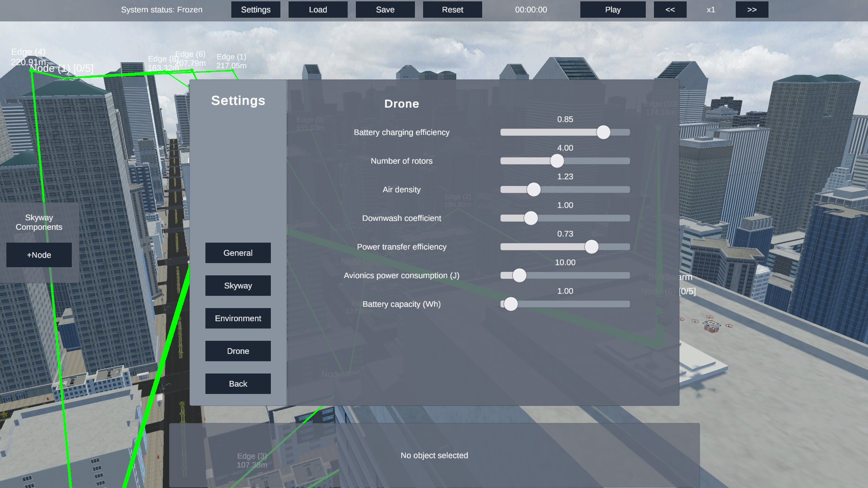
Task: Click the Edge (6) 207.79m label
Action: click(x=190, y=59)
